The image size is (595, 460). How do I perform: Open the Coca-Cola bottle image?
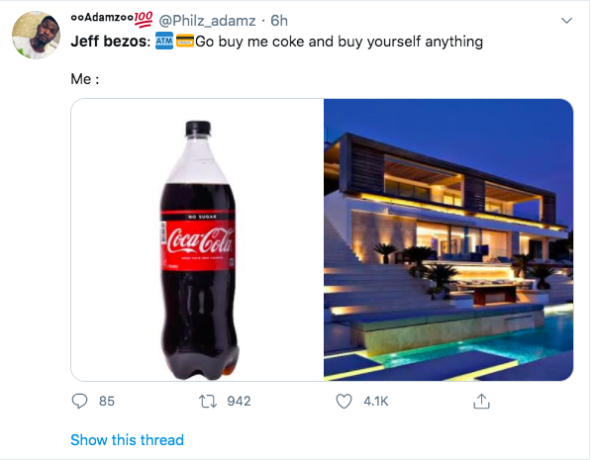tap(197, 240)
